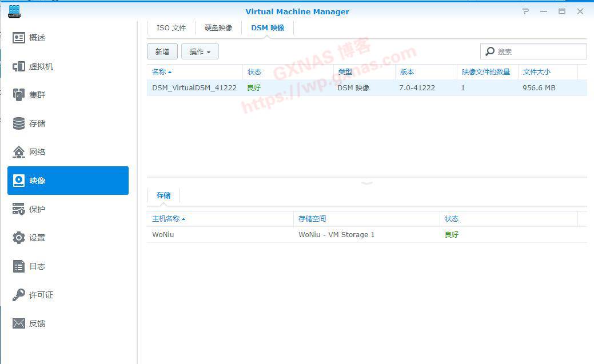This screenshot has height=364, width=594.
Task: Click the 新增 add button
Action: click(x=162, y=52)
